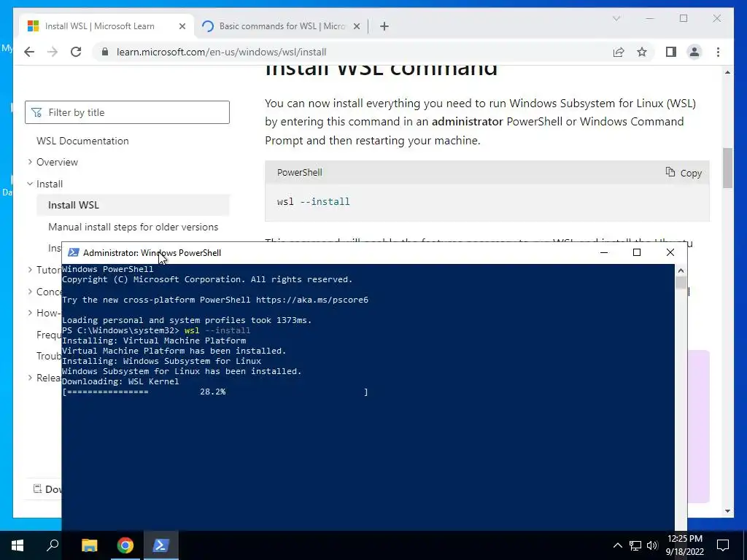Viewport: 747px width, 560px height.
Task: Click the typed wsl --install command line
Action: pos(217,330)
